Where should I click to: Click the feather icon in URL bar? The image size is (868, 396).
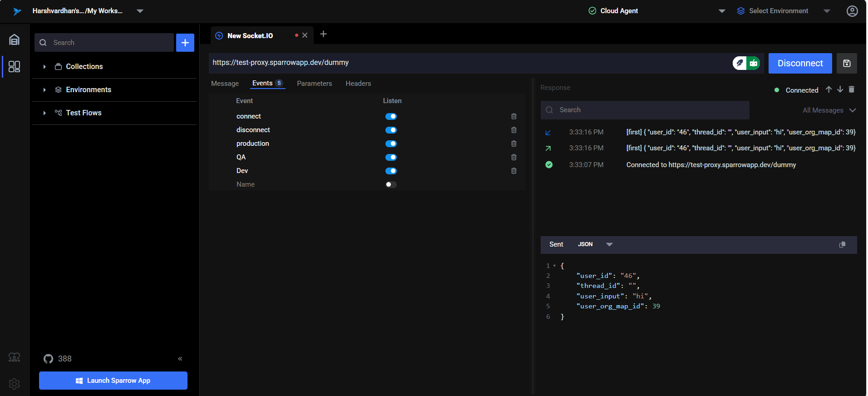tap(740, 63)
